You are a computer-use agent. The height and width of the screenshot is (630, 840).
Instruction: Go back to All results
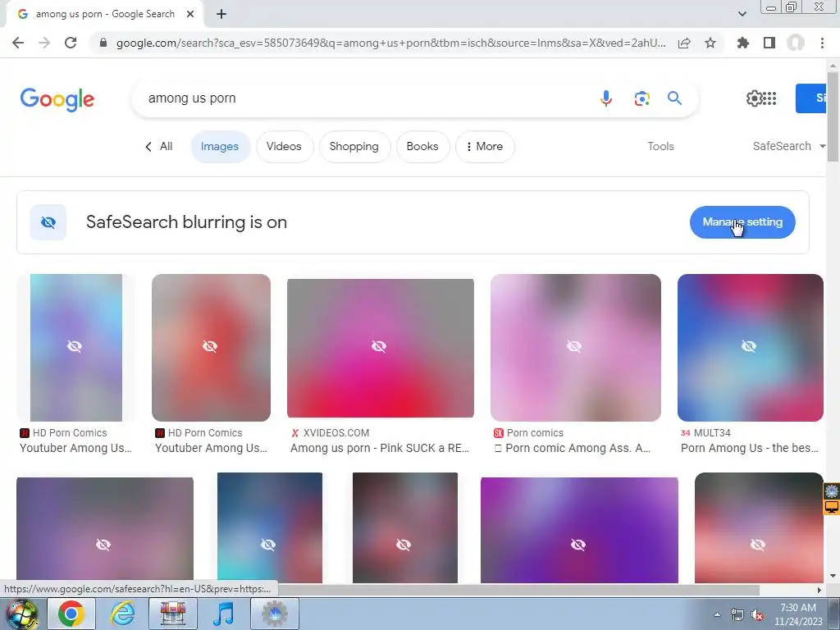click(158, 146)
